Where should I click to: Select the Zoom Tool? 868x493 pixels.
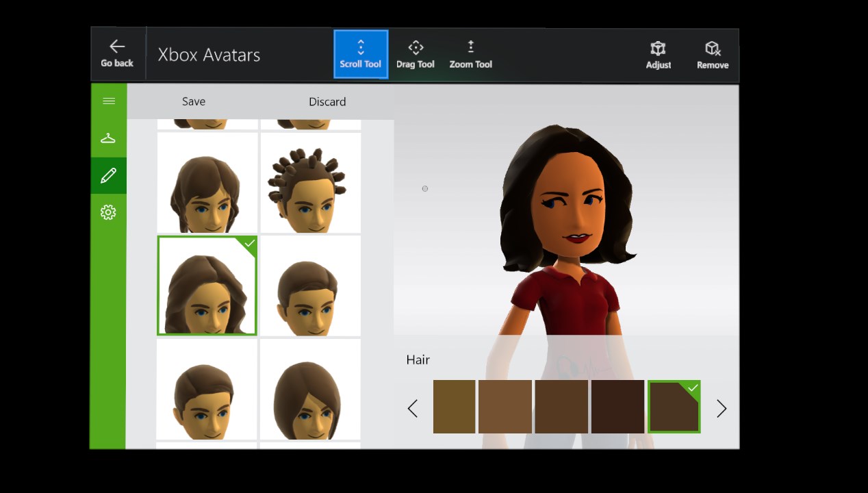pos(471,54)
